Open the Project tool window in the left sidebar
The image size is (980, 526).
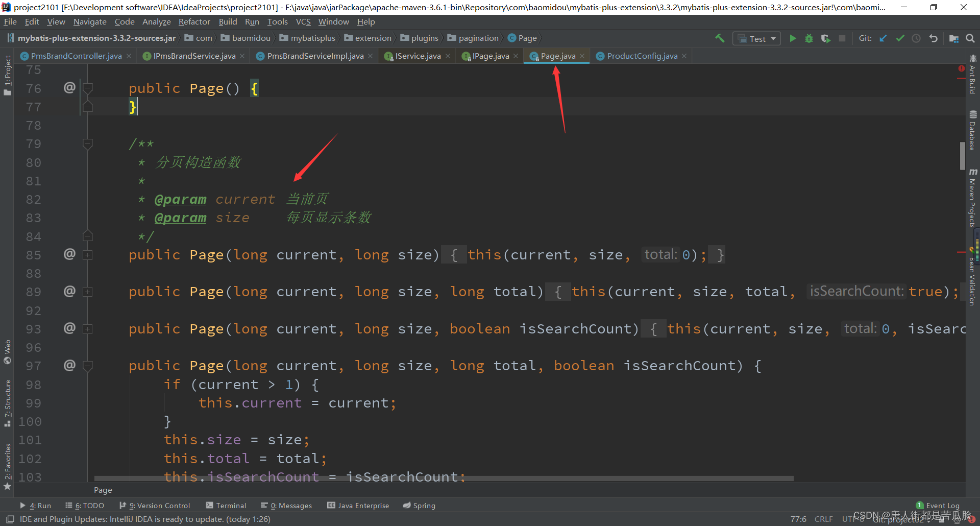[x=7, y=75]
